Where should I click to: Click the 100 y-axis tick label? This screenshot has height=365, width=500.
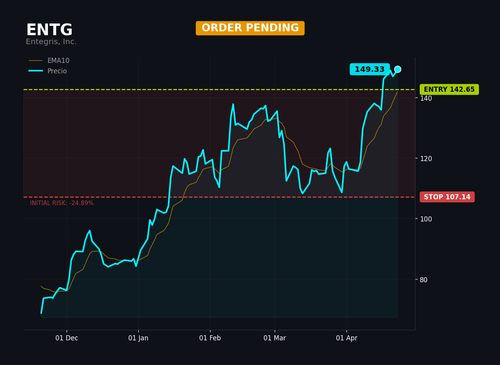[426, 219]
